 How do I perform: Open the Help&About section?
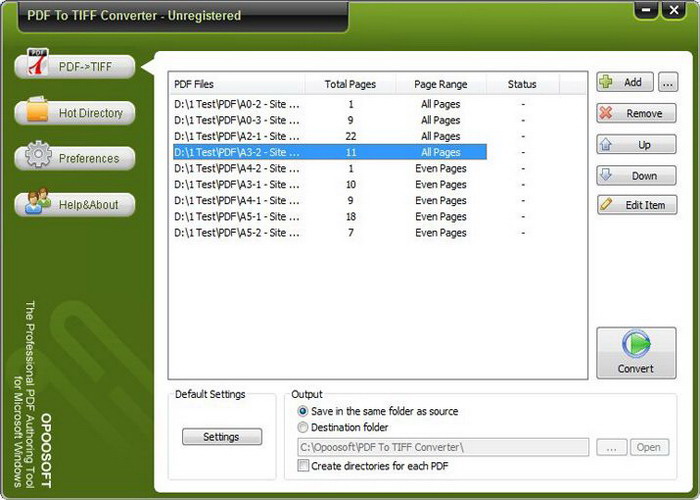pos(75,205)
